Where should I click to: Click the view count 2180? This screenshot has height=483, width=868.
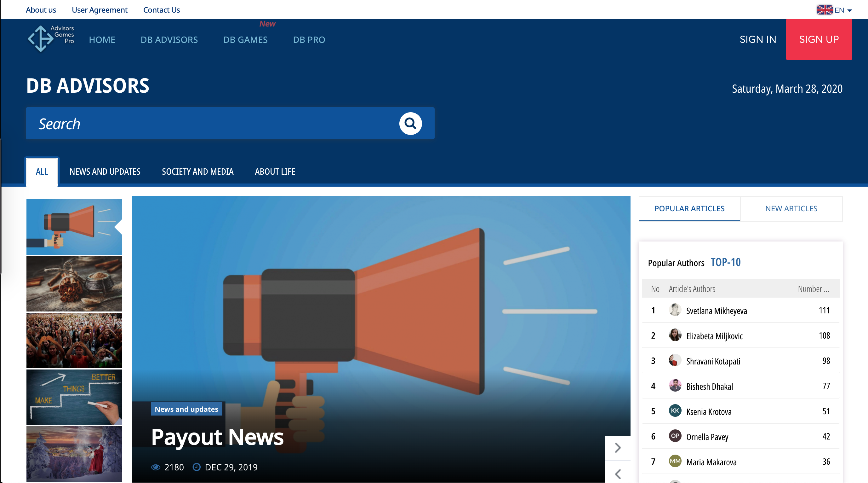(174, 467)
